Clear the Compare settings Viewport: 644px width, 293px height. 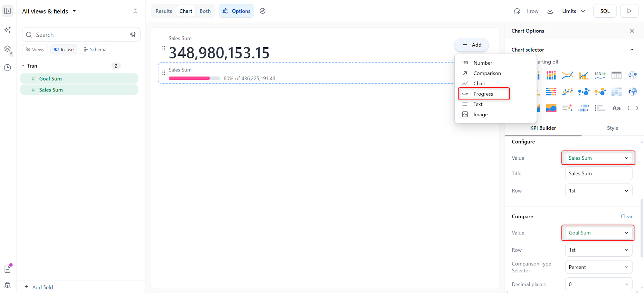[x=627, y=216]
